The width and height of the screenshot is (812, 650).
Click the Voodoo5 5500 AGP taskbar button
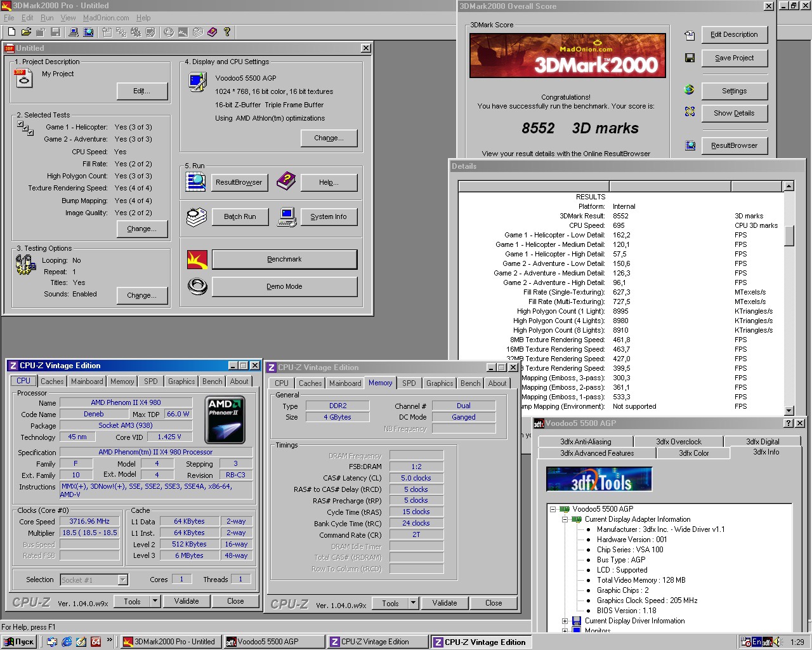[x=273, y=642]
